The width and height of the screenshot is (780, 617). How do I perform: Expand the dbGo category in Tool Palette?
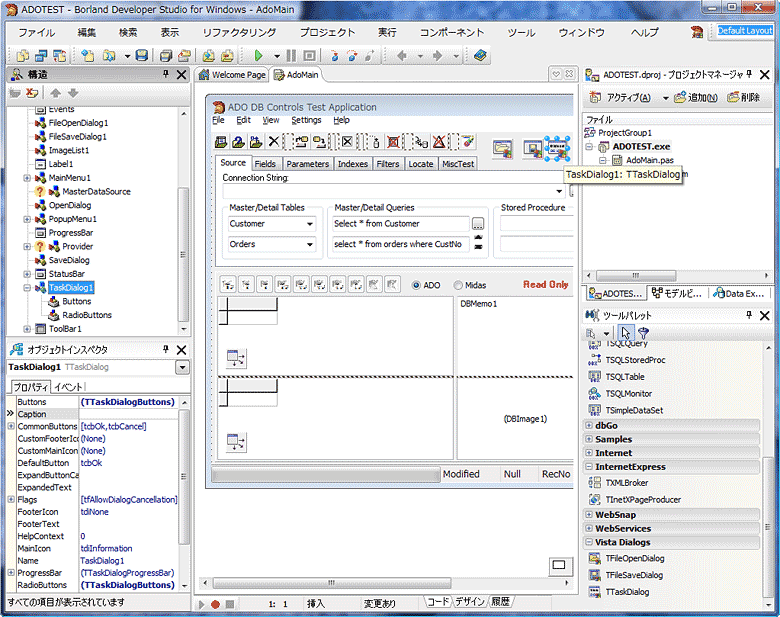(589, 425)
